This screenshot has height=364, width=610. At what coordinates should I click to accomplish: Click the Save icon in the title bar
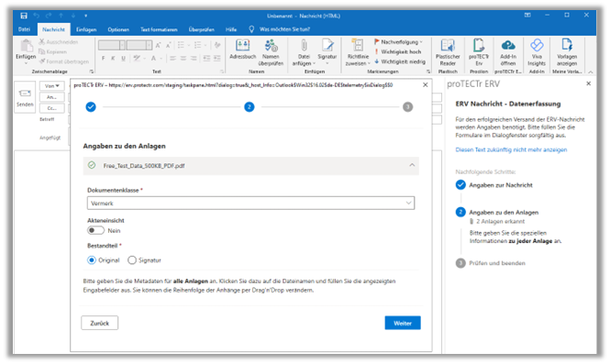(24, 16)
